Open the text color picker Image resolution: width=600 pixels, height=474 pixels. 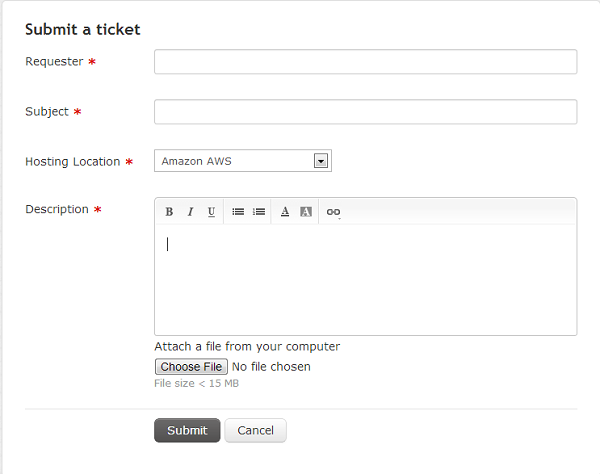coord(285,212)
